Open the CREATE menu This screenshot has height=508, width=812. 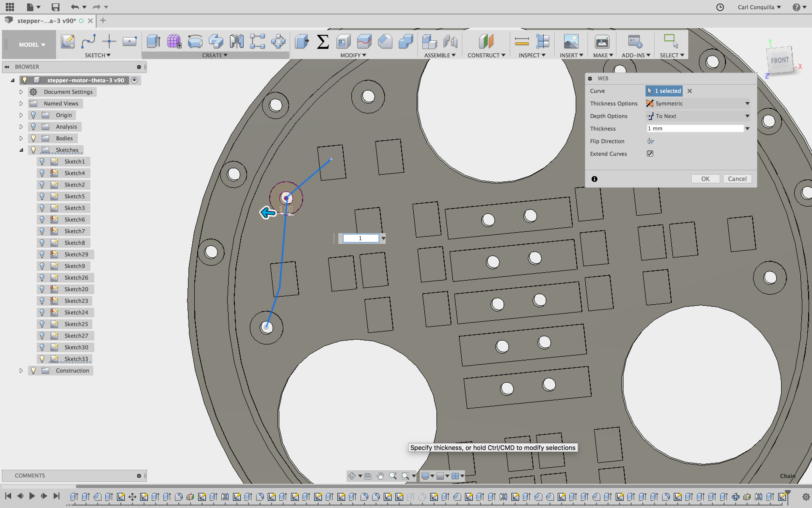215,55
